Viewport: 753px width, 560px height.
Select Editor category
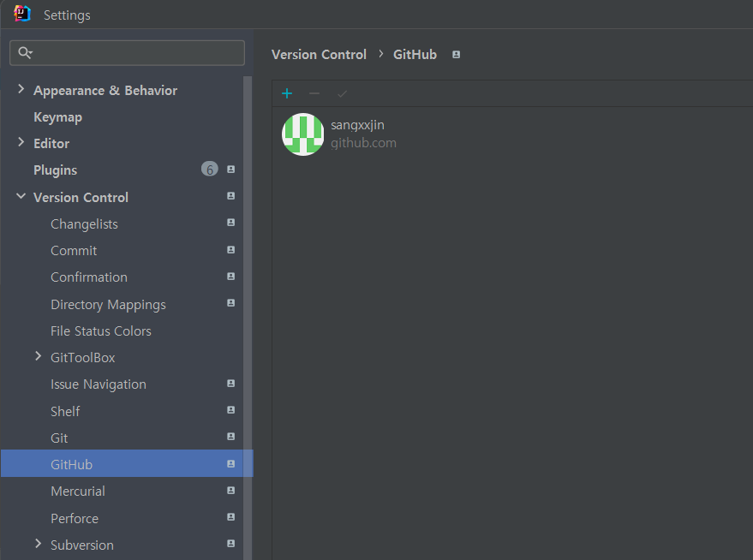point(51,144)
